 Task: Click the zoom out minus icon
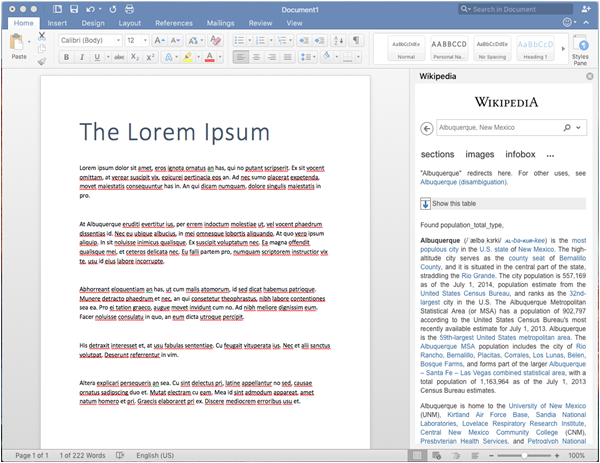491,455
